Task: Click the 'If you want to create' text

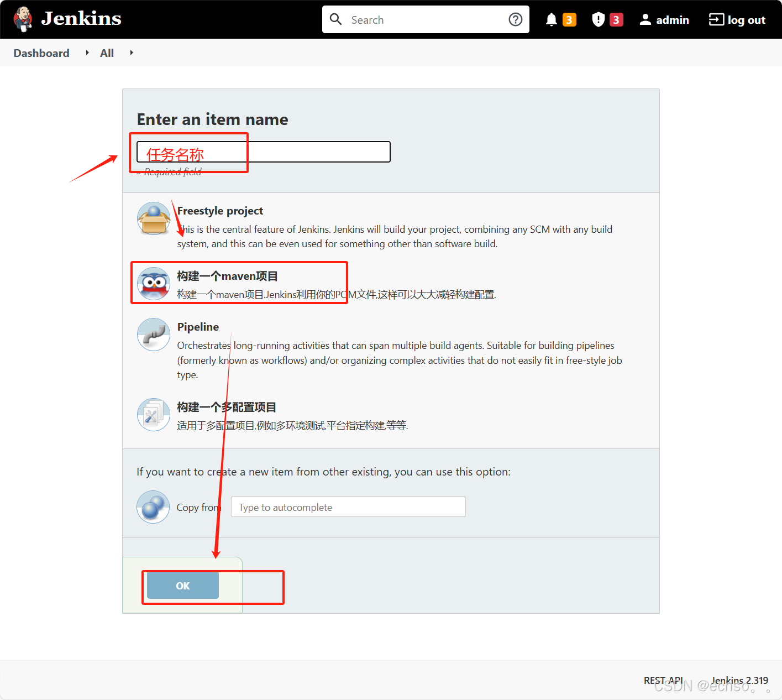Action: pos(324,472)
